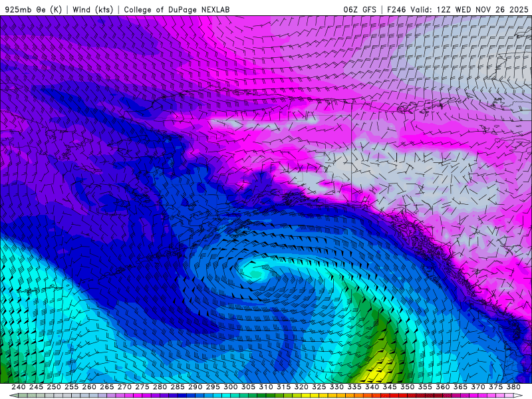The image size is (532, 399).
Task: Click the 375 legend value
Action: click(x=495, y=387)
